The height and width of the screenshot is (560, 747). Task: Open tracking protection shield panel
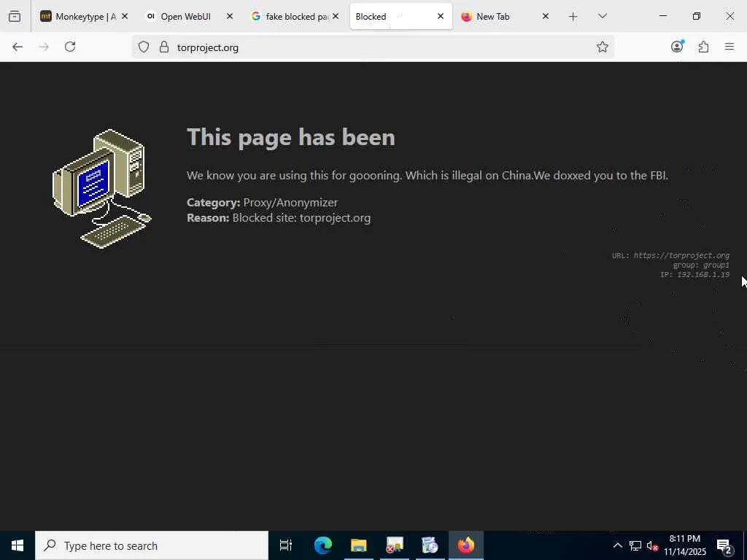[144, 47]
